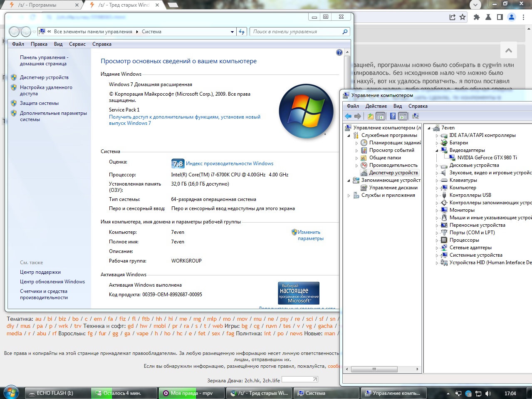Click the search magnifier in Control Panel search
This screenshot has height=399, width=532.
pyautogui.click(x=345, y=32)
